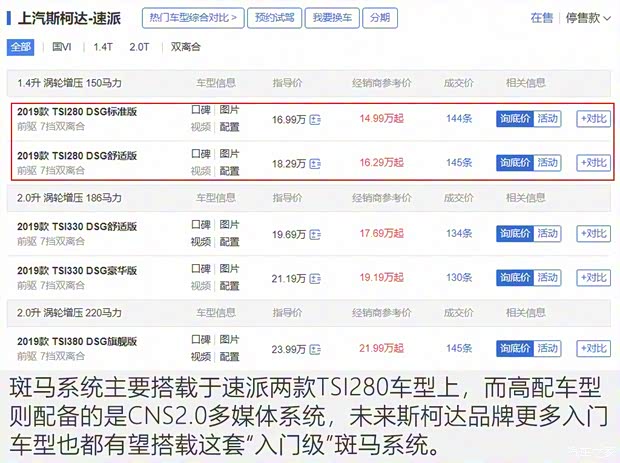Add TSI280 DSG标准版 to 对比

[594, 119]
